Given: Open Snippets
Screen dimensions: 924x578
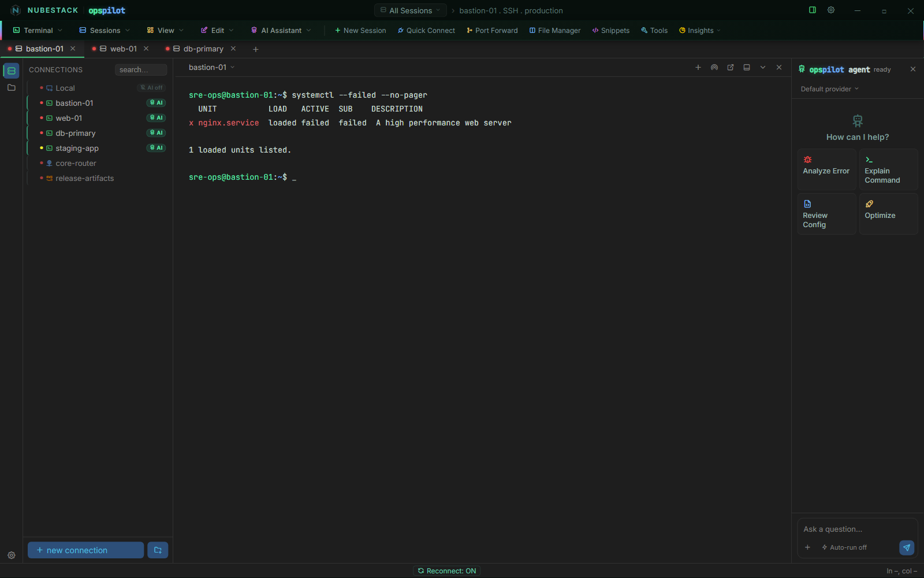Looking at the screenshot, I should point(611,31).
